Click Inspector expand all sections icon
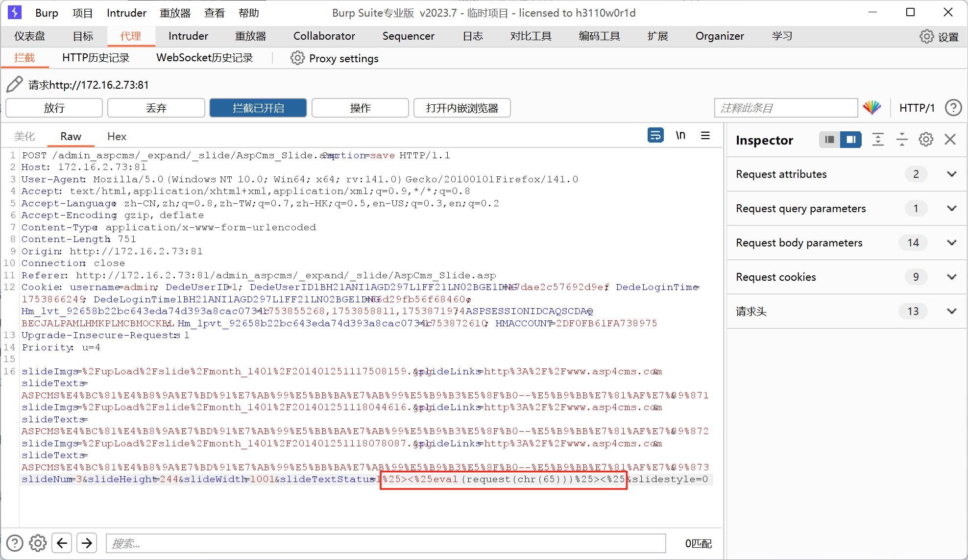Screen dimensions: 968x560 point(878,140)
